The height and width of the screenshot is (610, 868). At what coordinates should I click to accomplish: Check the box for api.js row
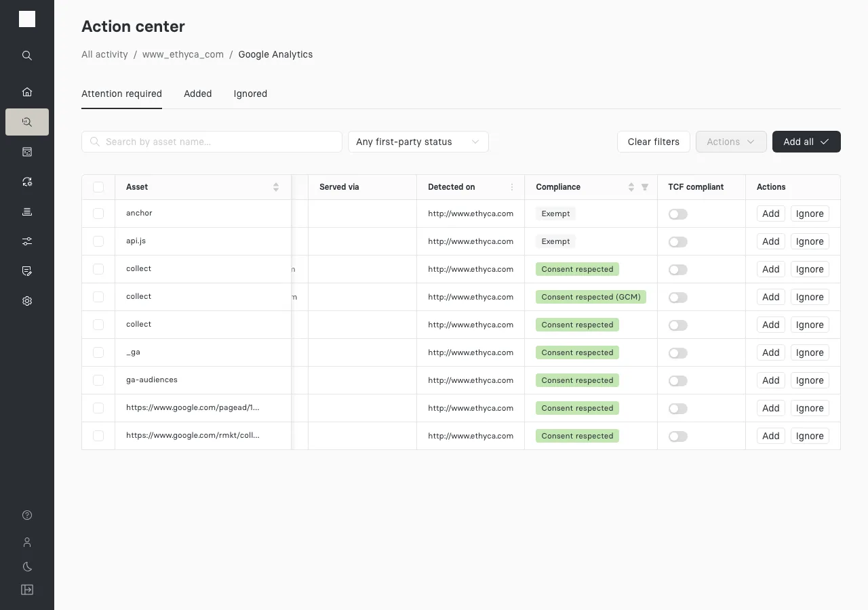click(x=98, y=241)
